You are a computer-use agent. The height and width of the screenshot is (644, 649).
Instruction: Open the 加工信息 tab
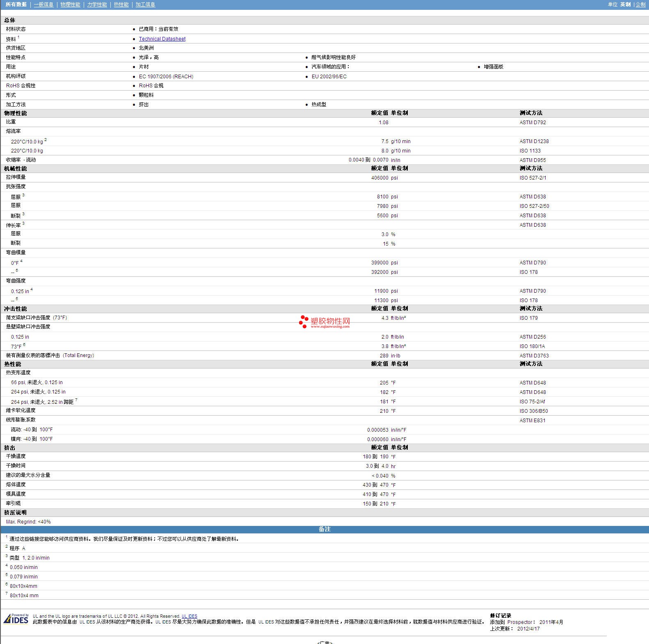point(145,5)
